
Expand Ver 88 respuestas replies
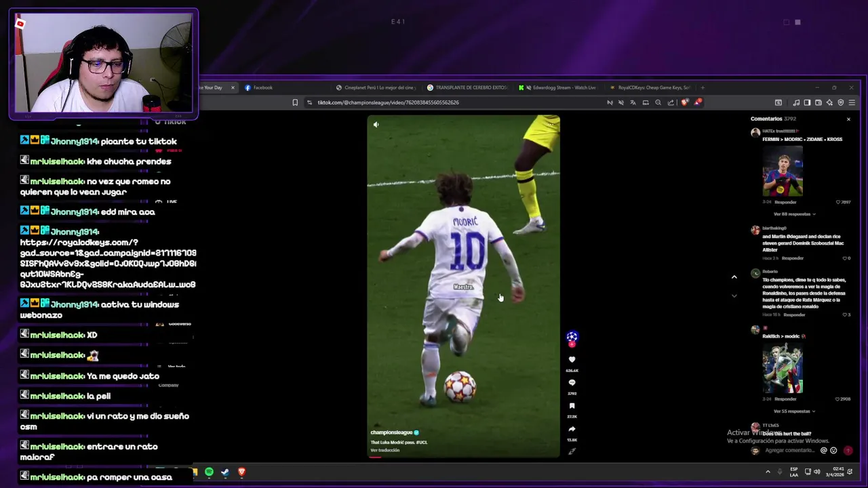[795, 214]
